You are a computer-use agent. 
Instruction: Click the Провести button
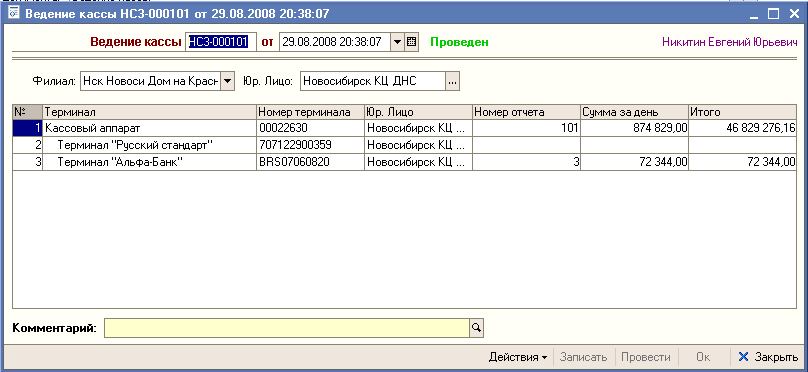click(646, 357)
